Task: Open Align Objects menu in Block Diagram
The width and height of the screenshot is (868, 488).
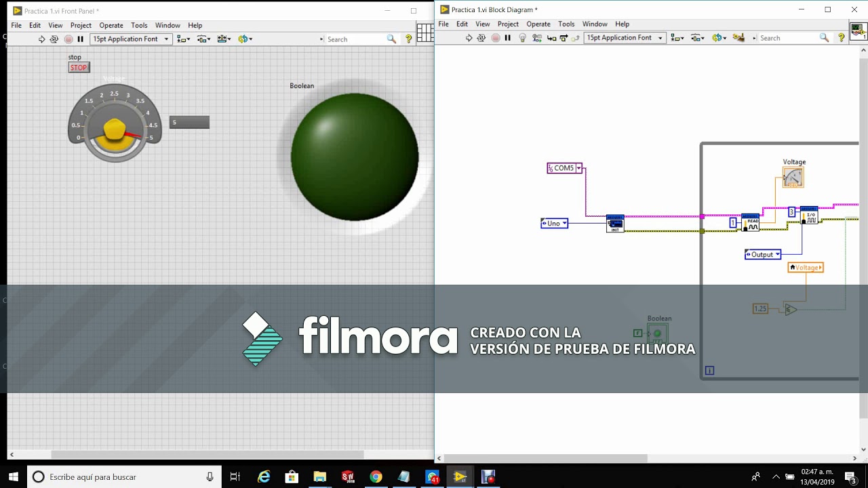Action: coord(677,38)
